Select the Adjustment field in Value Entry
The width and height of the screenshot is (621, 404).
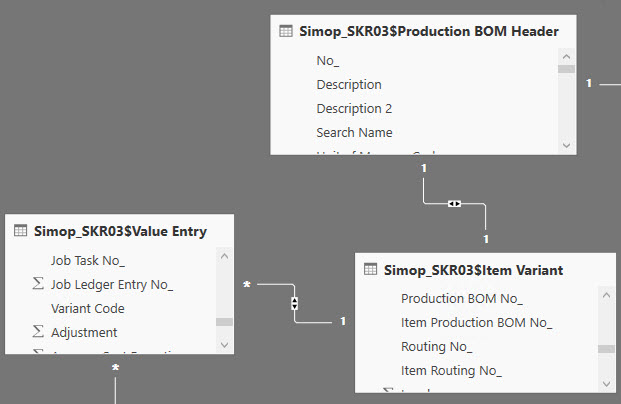(84, 332)
